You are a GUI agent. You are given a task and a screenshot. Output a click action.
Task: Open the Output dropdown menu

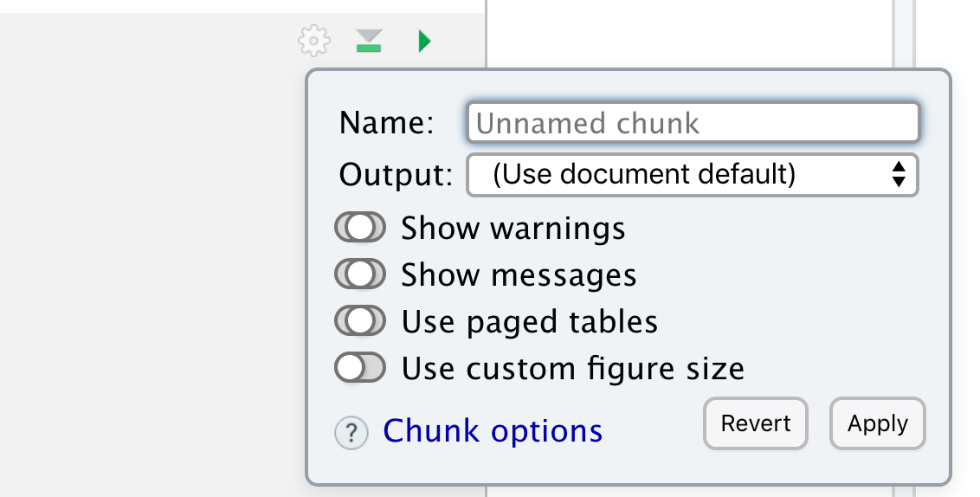point(693,175)
